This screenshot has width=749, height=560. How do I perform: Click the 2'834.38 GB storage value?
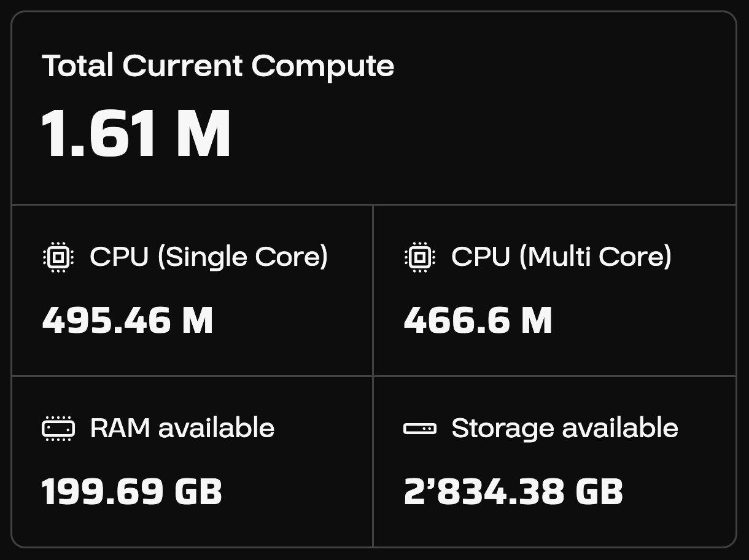[513, 492]
